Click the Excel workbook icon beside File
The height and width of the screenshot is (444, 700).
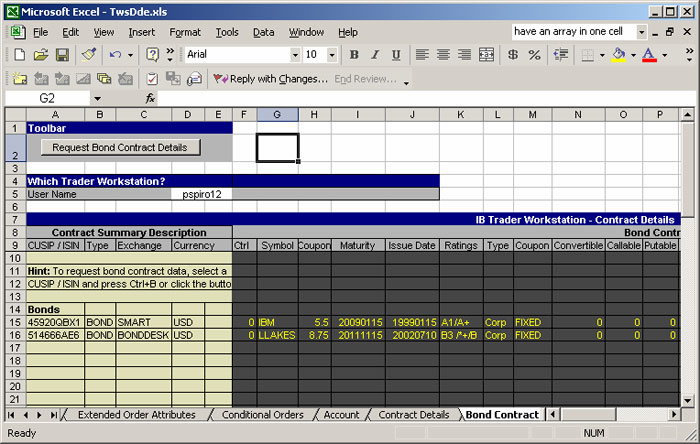click(18, 32)
